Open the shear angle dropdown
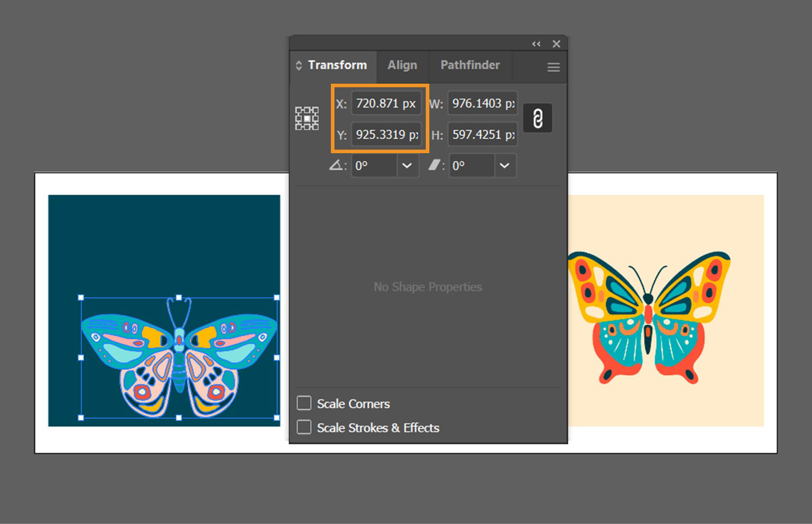This screenshot has width=812, height=524. click(504, 166)
